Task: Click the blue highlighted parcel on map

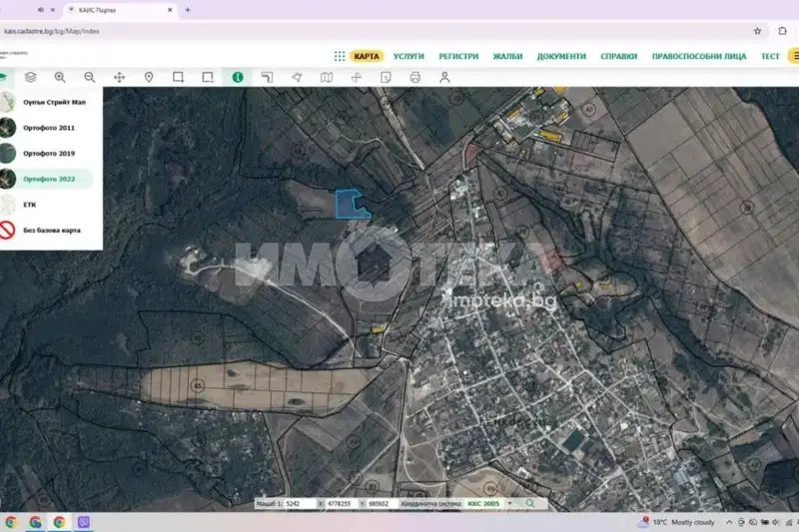Action: click(349, 205)
